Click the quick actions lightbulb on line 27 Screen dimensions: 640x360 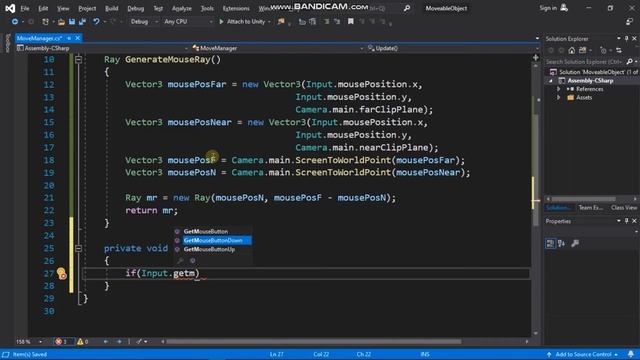[x=62, y=273]
